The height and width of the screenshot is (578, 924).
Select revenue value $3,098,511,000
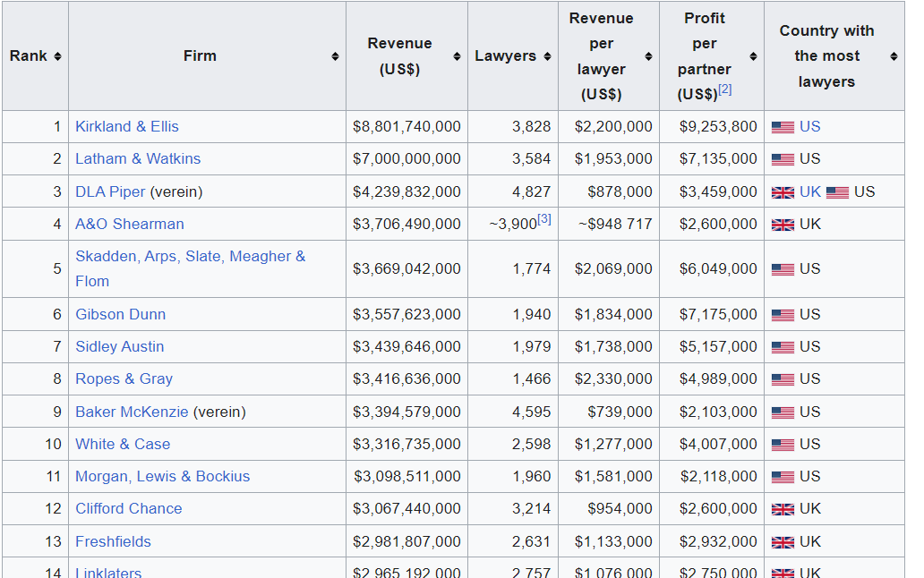[407, 477]
